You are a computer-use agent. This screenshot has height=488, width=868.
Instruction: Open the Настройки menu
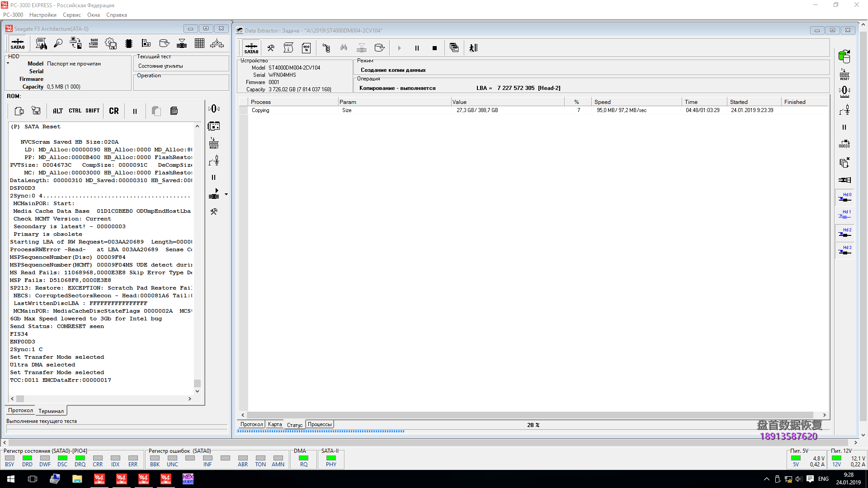[43, 15]
